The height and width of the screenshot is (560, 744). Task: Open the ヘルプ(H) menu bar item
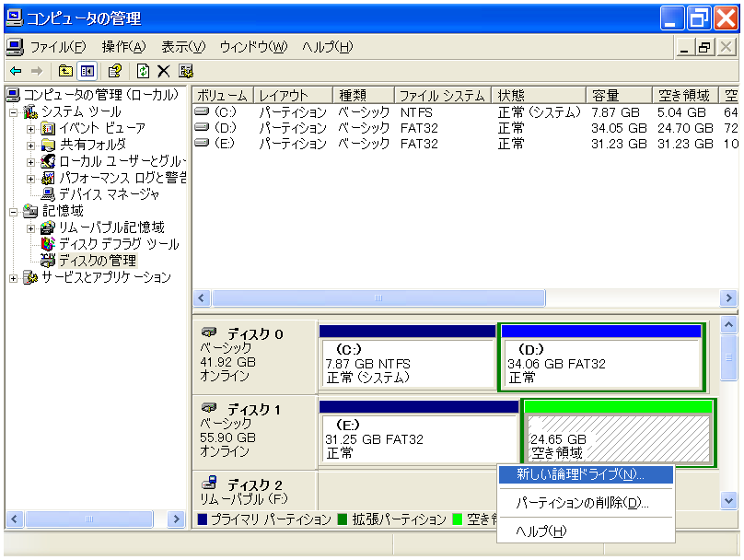coord(328,47)
